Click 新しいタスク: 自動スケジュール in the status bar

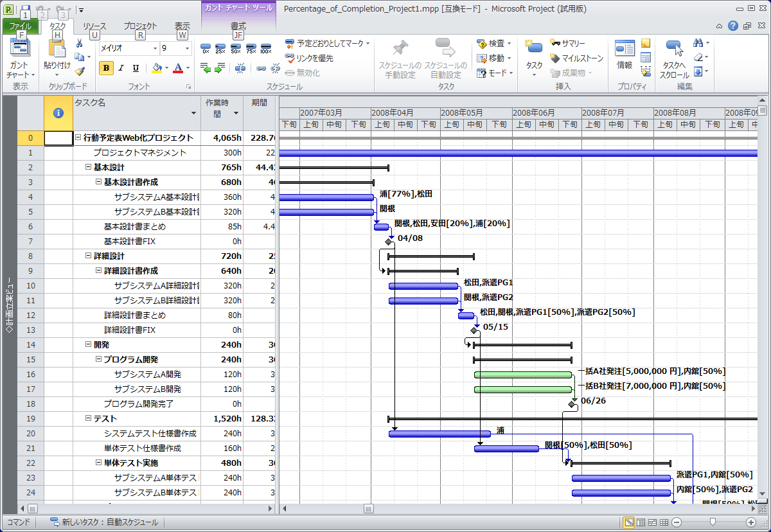104,522
